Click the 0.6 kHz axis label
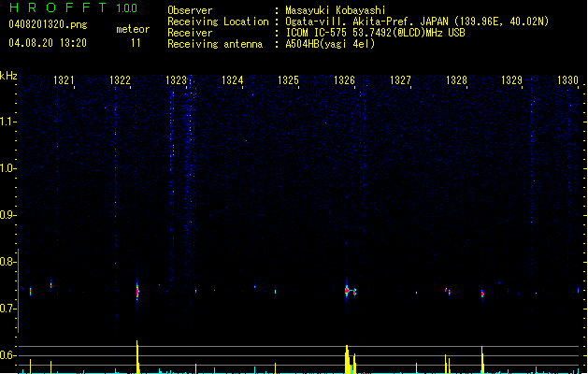The image size is (588, 374). (7, 355)
